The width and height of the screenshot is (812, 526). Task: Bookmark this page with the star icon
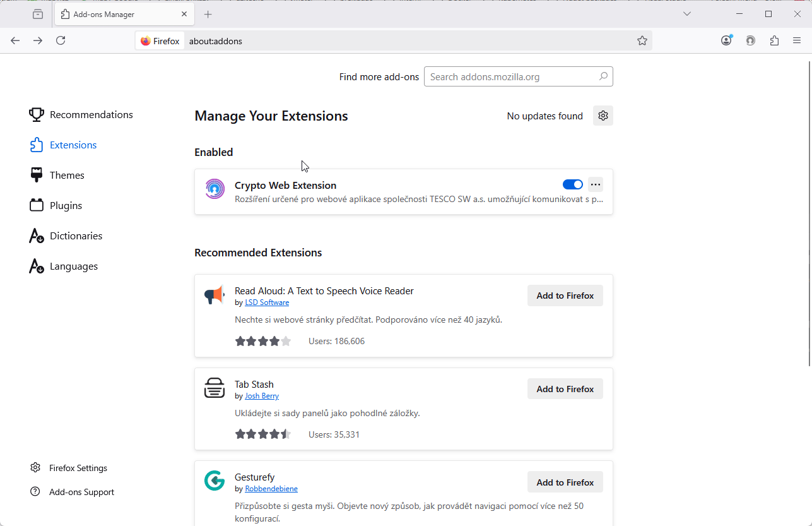click(642, 40)
